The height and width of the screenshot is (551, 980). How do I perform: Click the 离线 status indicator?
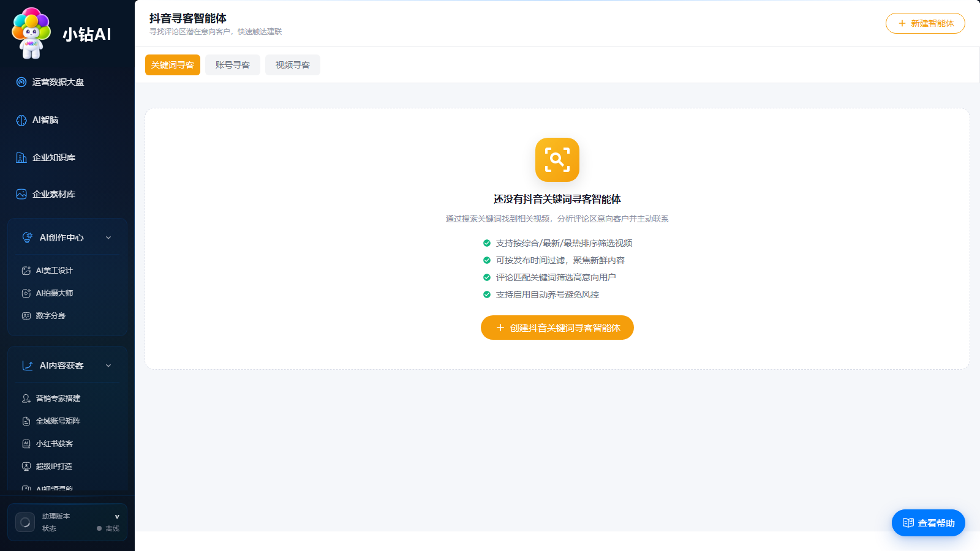click(x=108, y=528)
